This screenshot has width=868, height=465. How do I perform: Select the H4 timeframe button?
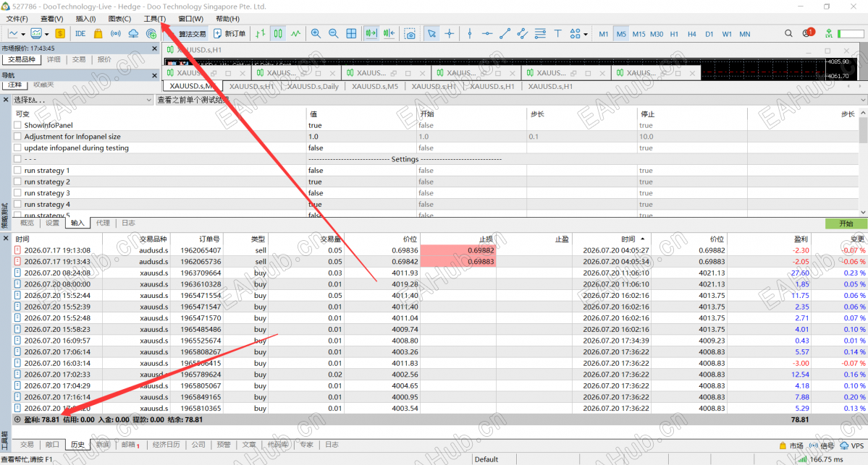click(691, 34)
